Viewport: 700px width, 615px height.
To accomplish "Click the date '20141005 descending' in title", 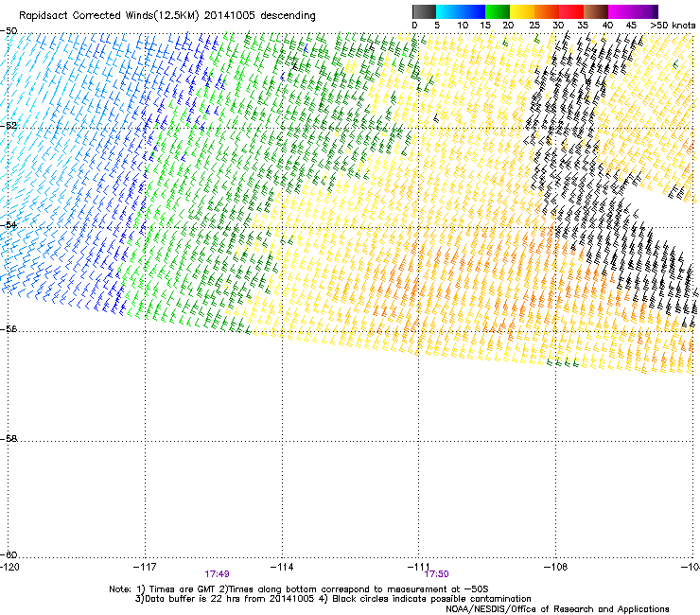I will coord(260,16).
